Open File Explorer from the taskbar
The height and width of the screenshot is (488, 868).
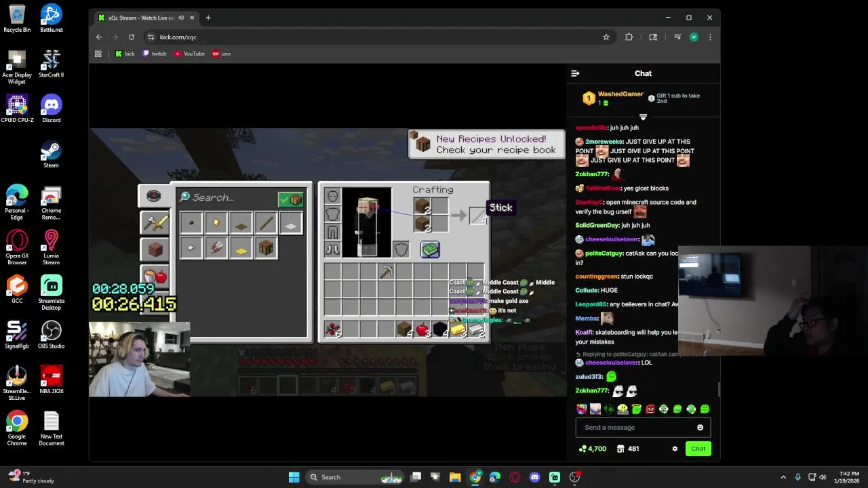tap(455, 477)
